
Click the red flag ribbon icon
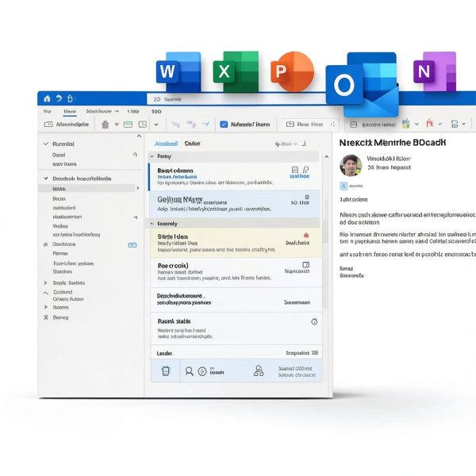pos(429,123)
